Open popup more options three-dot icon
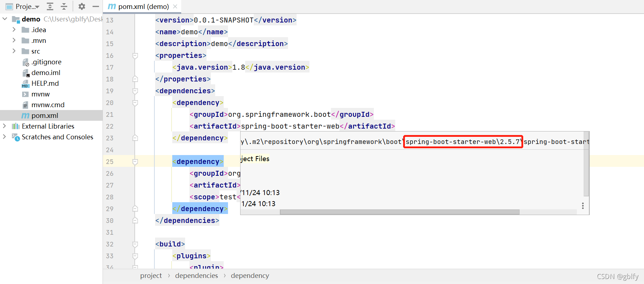 click(583, 206)
